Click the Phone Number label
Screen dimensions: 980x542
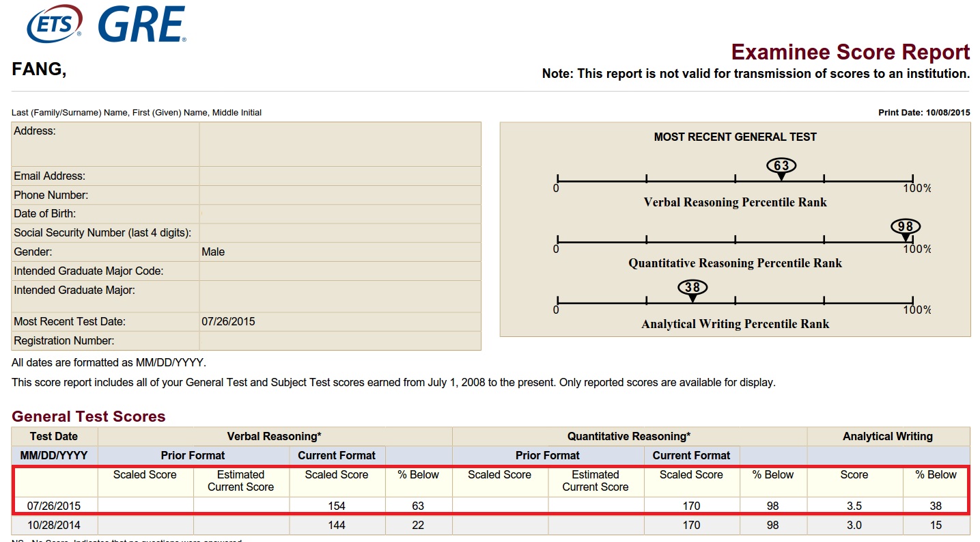click(x=51, y=195)
